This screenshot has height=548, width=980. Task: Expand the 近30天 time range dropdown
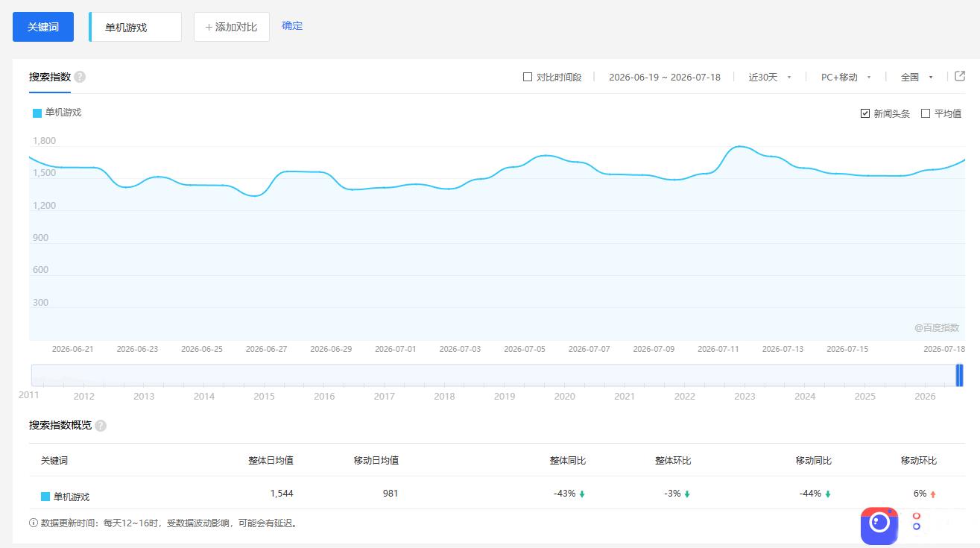tap(770, 77)
